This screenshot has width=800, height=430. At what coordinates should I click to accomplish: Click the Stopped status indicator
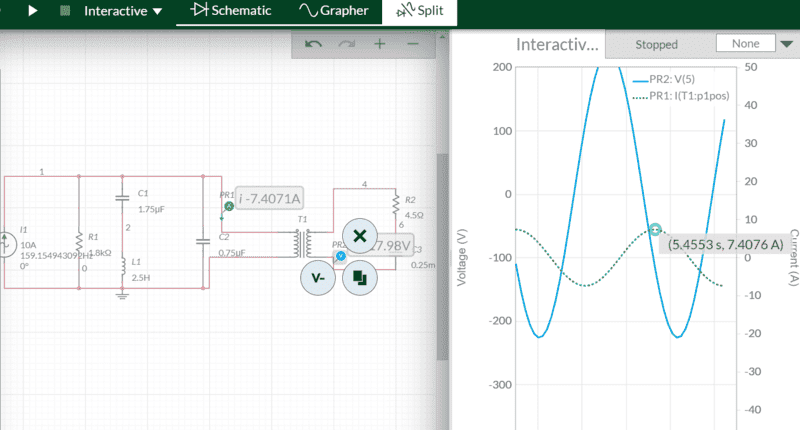click(657, 44)
